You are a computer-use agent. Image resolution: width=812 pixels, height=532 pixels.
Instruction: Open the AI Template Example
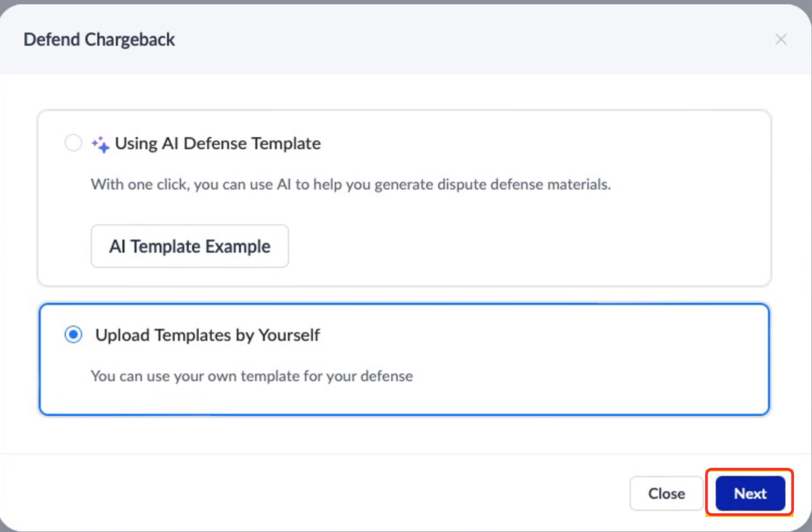tap(189, 246)
